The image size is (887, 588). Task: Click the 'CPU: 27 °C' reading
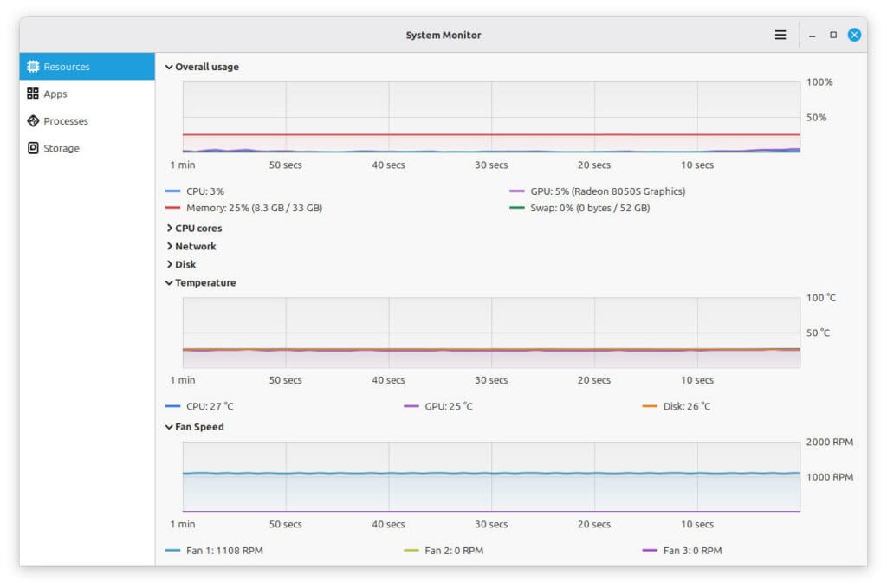point(210,406)
